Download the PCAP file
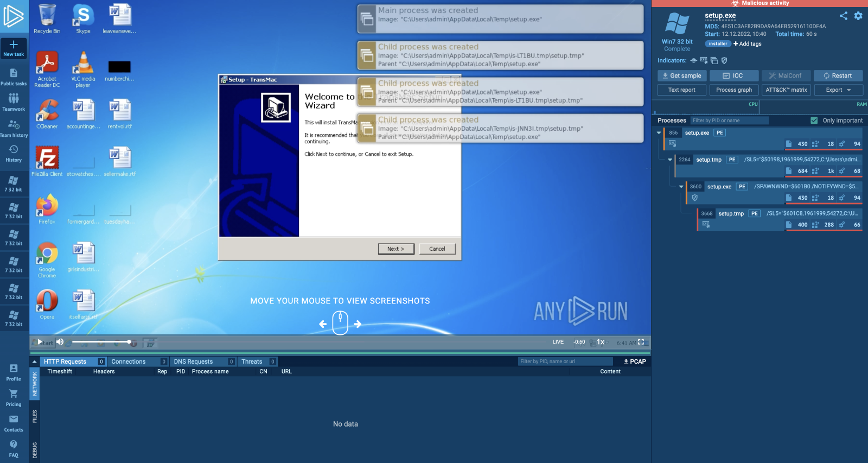This screenshot has height=463, width=868. pyautogui.click(x=634, y=361)
